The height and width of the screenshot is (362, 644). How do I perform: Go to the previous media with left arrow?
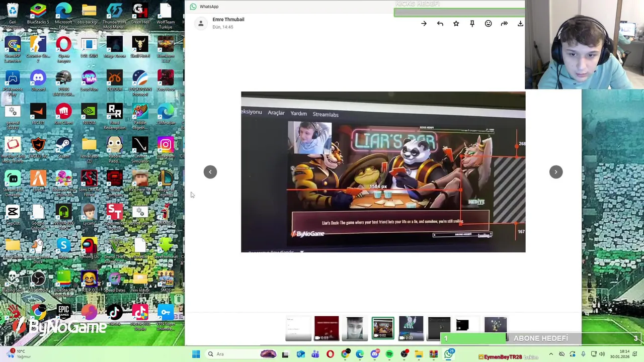coord(210,172)
